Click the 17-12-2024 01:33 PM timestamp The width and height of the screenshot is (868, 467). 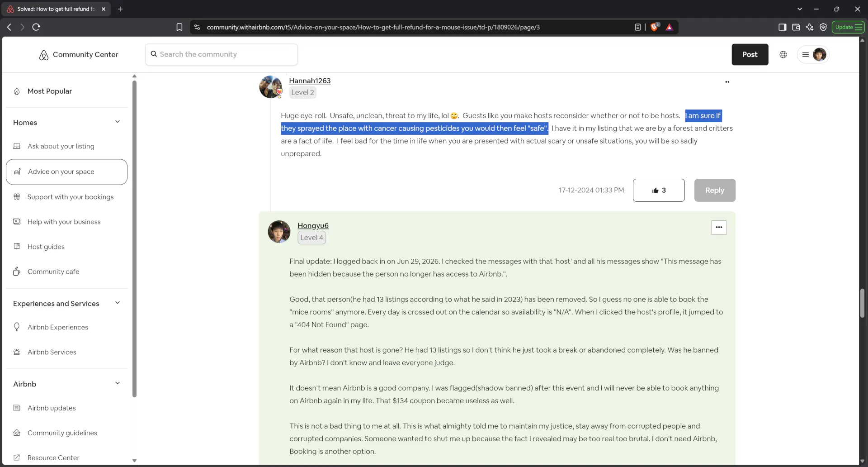591,190
